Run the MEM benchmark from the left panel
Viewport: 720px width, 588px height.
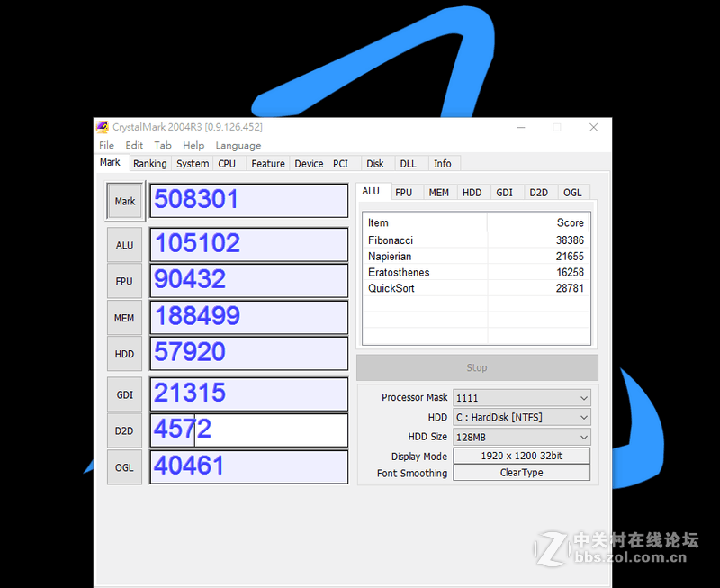(x=124, y=317)
